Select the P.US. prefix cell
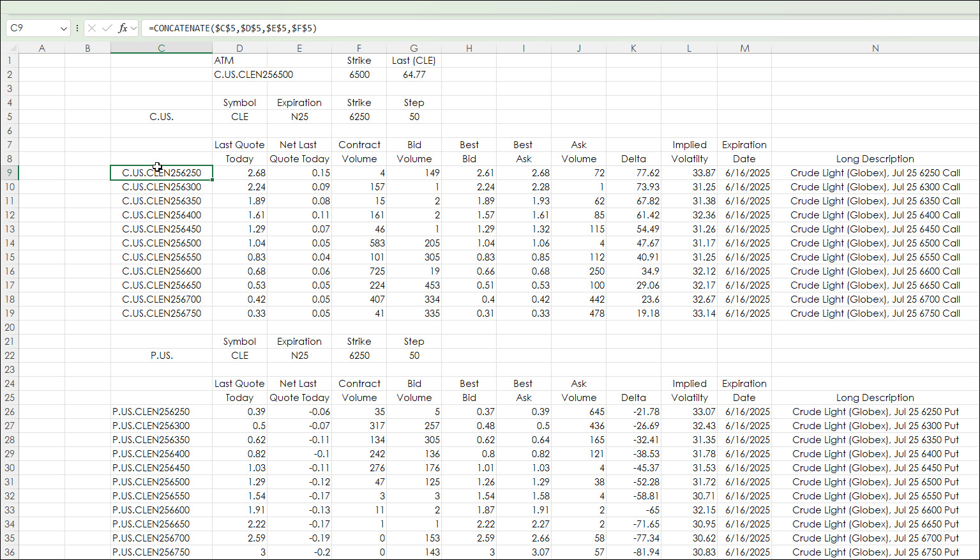Screen dimensions: 980x560 point(162,356)
